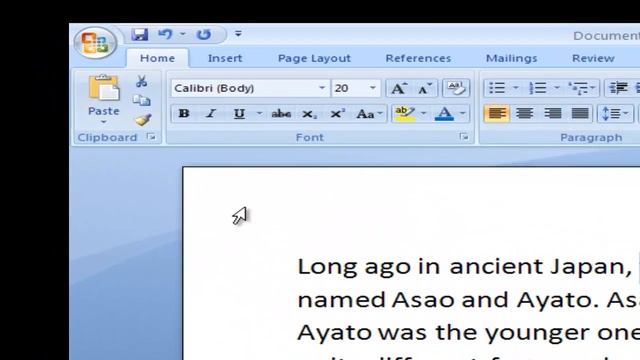Redo the last action
Image resolution: width=640 pixels, height=360 pixels.
pos(204,35)
